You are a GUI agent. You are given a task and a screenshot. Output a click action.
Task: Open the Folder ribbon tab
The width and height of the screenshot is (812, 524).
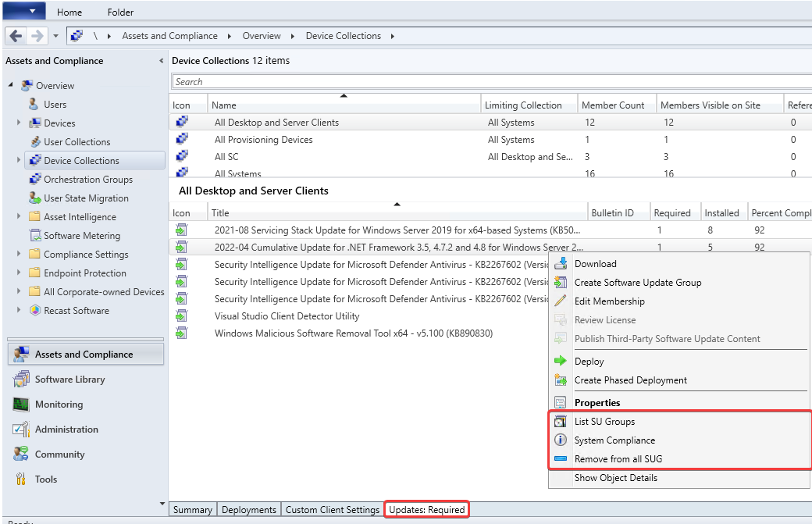pyautogui.click(x=120, y=12)
